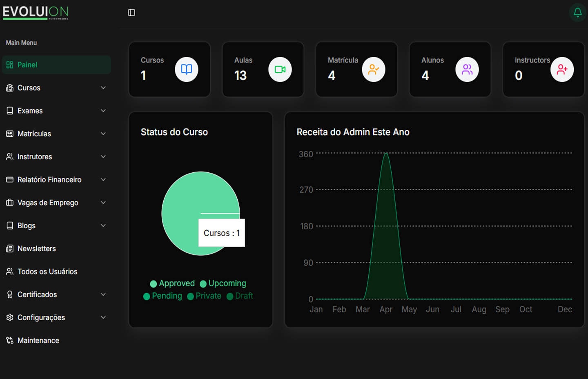Expand the Relatório Financeiro chevron
The height and width of the screenshot is (379, 588).
[x=103, y=180]
